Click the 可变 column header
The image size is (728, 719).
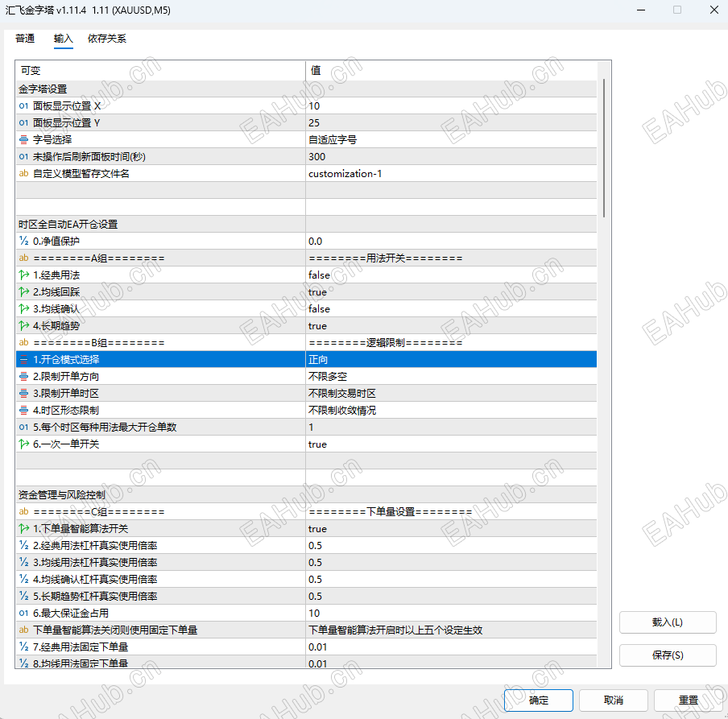160,71
